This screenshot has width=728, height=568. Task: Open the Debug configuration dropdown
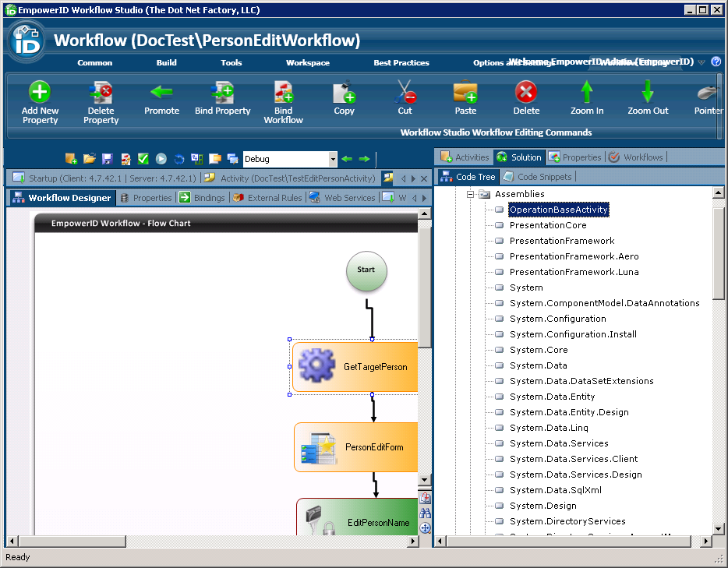(x=333, y=159)
